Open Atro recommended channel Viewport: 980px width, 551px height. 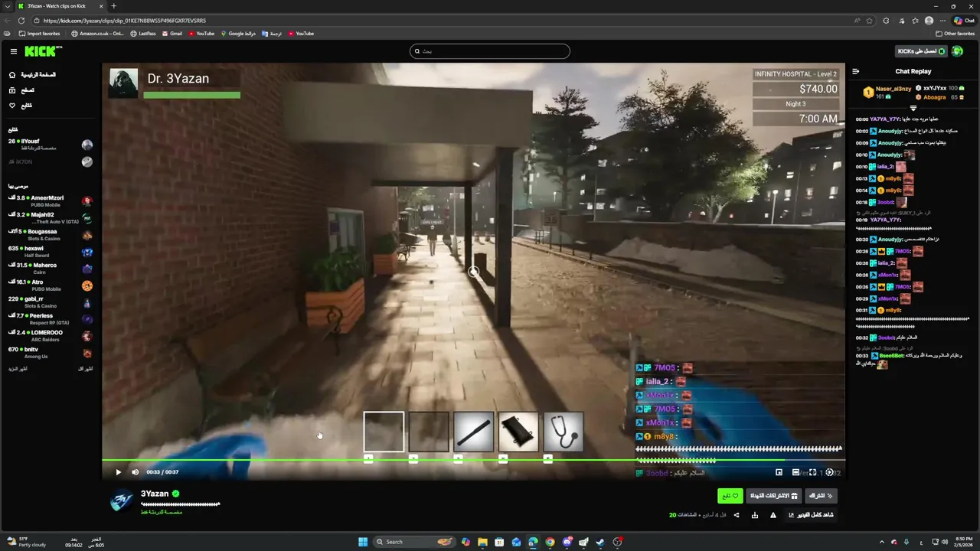pyautogui.click(x=50, y=285)
